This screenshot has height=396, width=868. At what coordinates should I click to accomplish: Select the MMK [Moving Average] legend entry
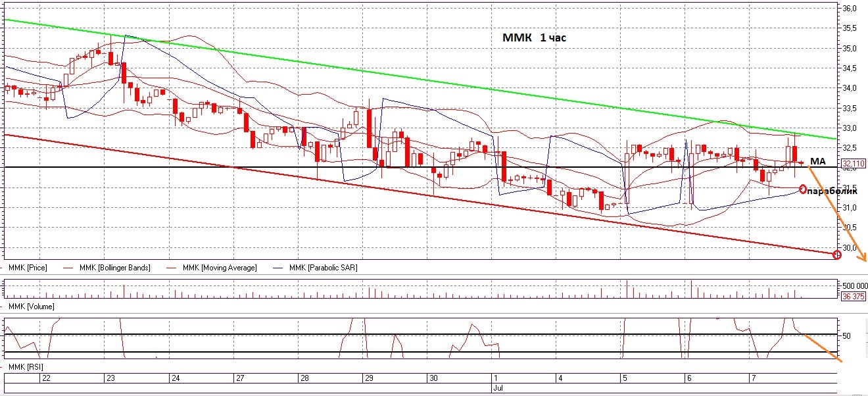tap(220, 268)
